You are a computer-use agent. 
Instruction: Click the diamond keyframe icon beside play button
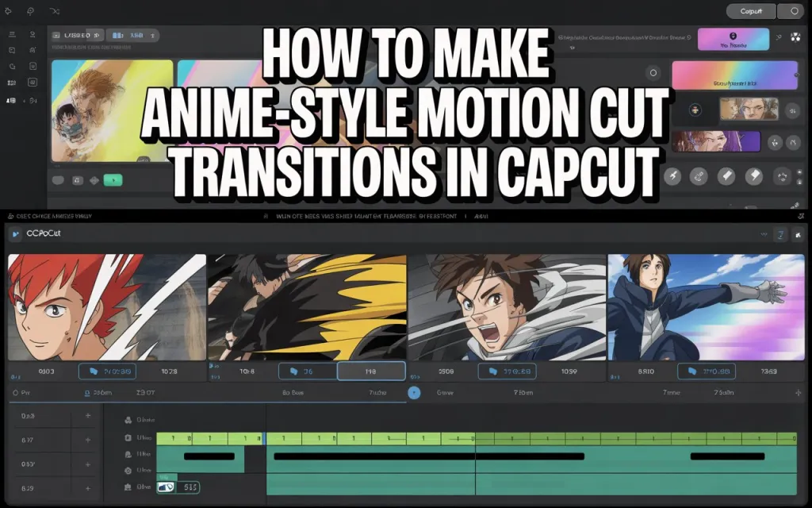coord(94,180)
